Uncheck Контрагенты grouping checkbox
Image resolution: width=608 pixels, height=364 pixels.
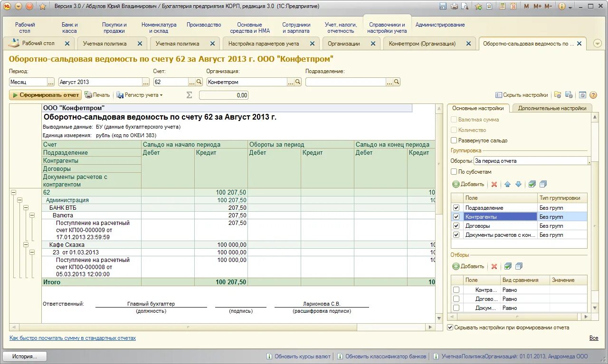coord(456,217)
